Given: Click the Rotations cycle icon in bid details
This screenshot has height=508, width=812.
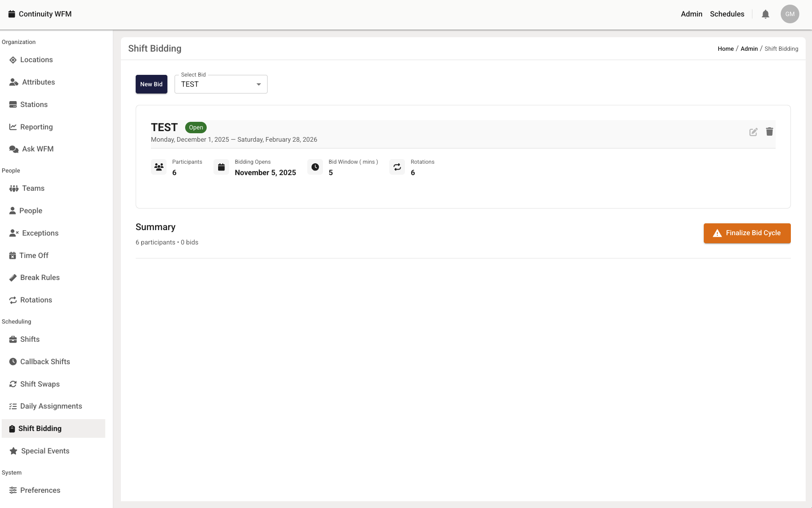Looking at the screenshot, I should (397, 167).
